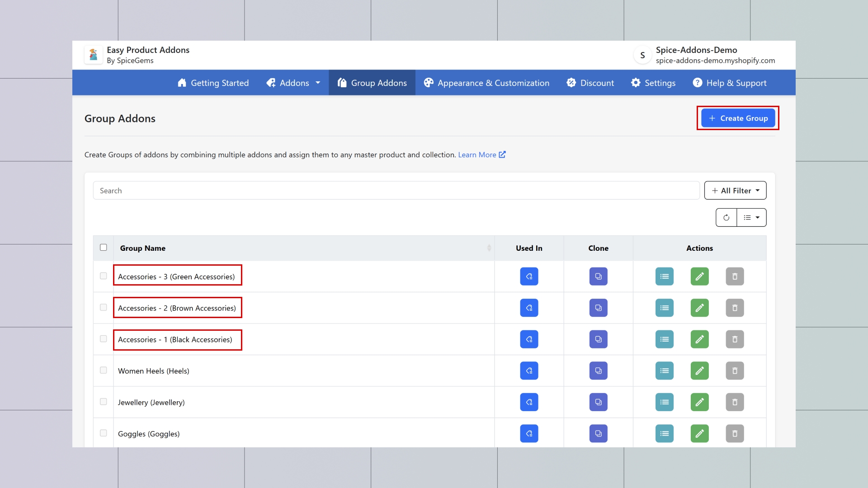868x488 pixels.
Task: Click Used In icon for Green Accessories row
Action: click(x=529, y=277)
